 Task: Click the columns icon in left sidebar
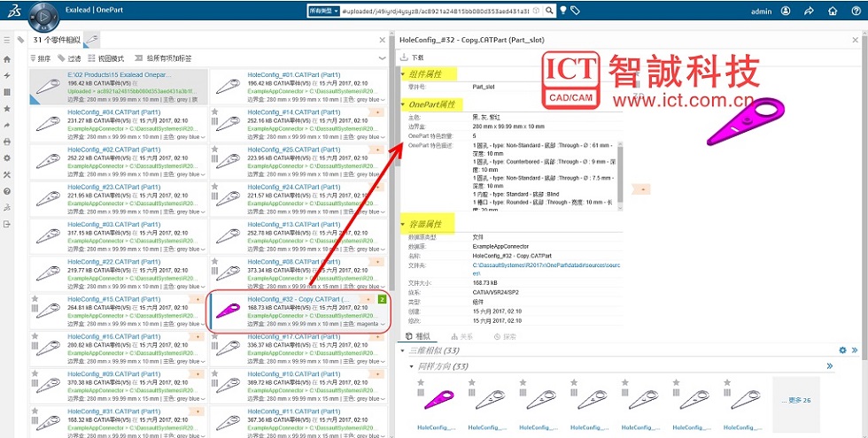pos(7,92)
